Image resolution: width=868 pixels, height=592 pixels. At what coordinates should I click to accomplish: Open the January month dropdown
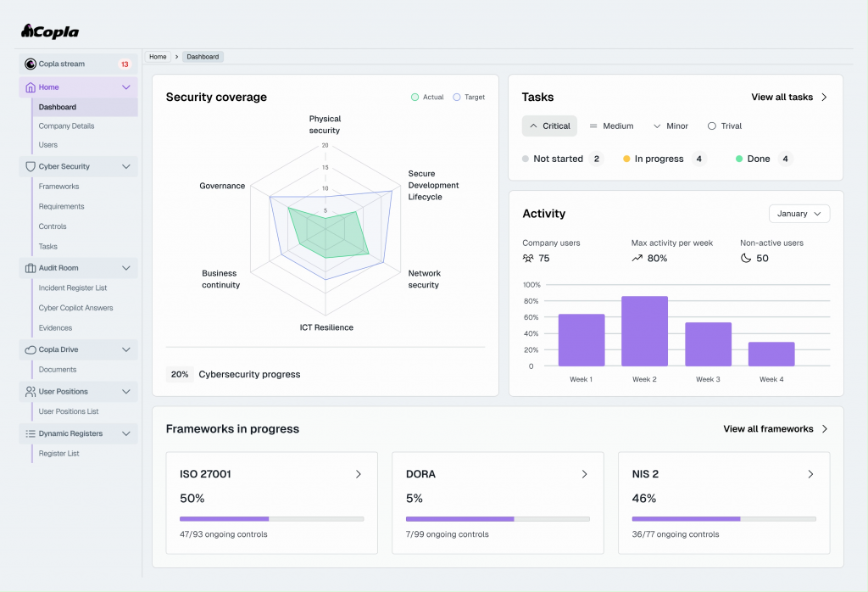799,214
